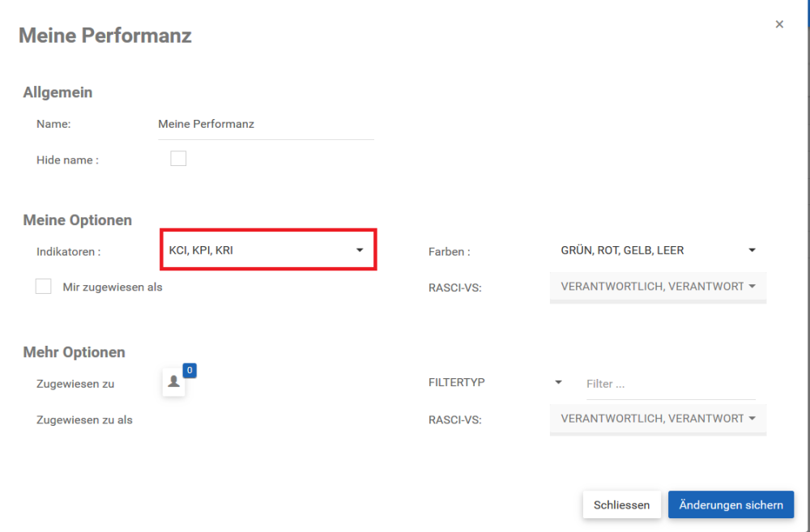Click the Indikatoren dropdown arrow

[360, 250]
